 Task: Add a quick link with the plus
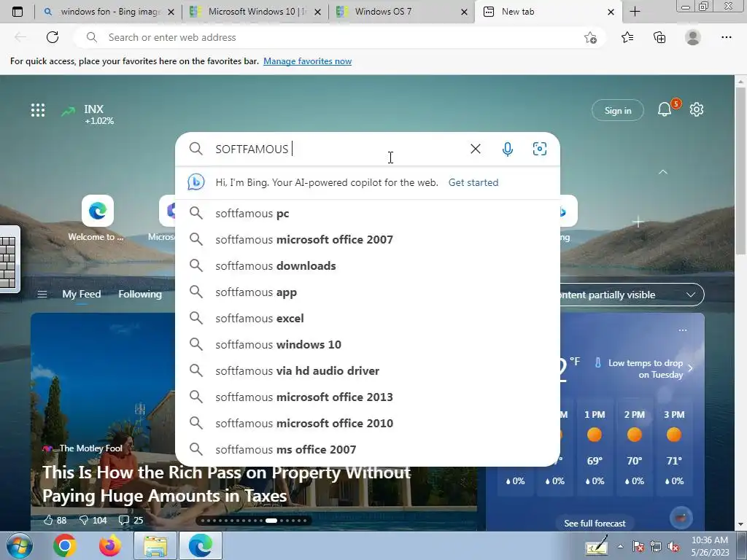tap(638, 222)
